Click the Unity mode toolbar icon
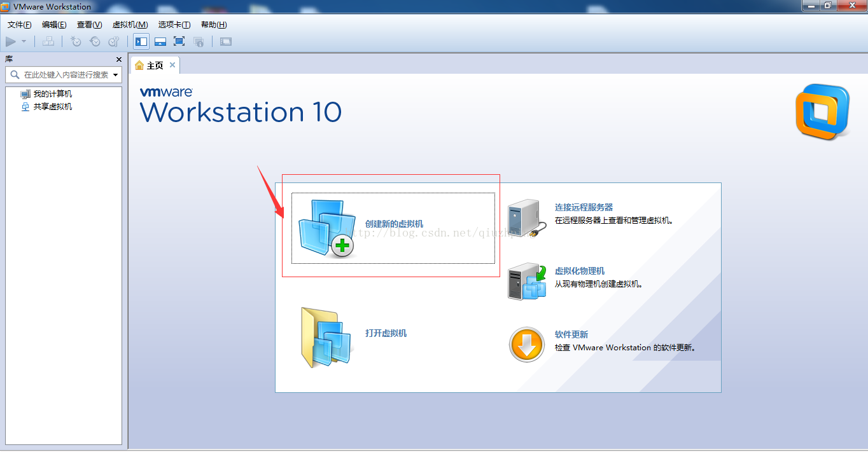 (199, 41)
